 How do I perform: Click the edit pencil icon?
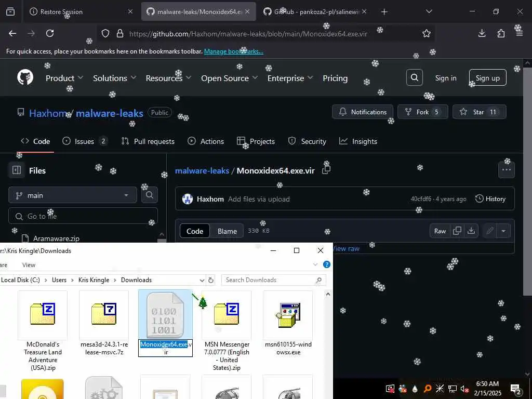[x=489, y=231]
